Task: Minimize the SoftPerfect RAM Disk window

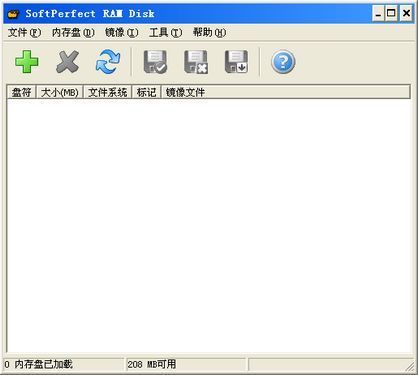Action: (378, 14)
